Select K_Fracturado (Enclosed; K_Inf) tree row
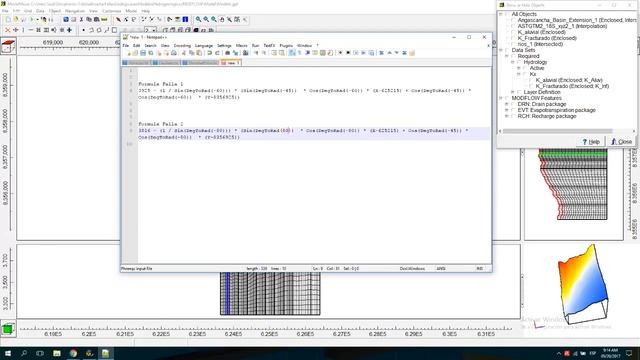This screenshot has height=360, width=640. [x=572, y=86]
